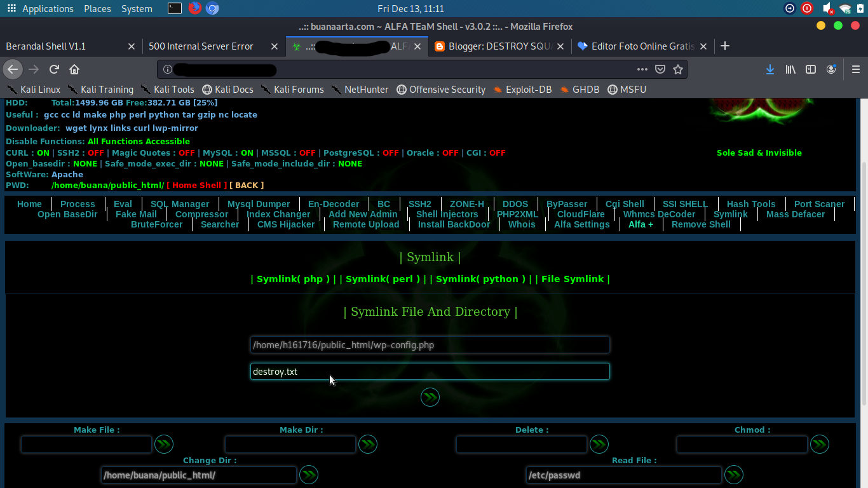
Task: Click the destroy.txt input field
Action: click(x=430, y=372)
